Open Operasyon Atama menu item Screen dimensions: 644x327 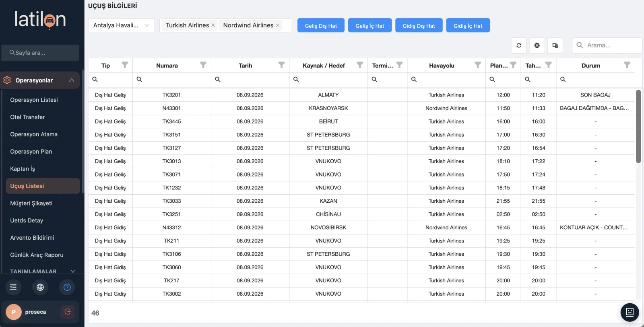pyautogui.click(x=34, y=134)
